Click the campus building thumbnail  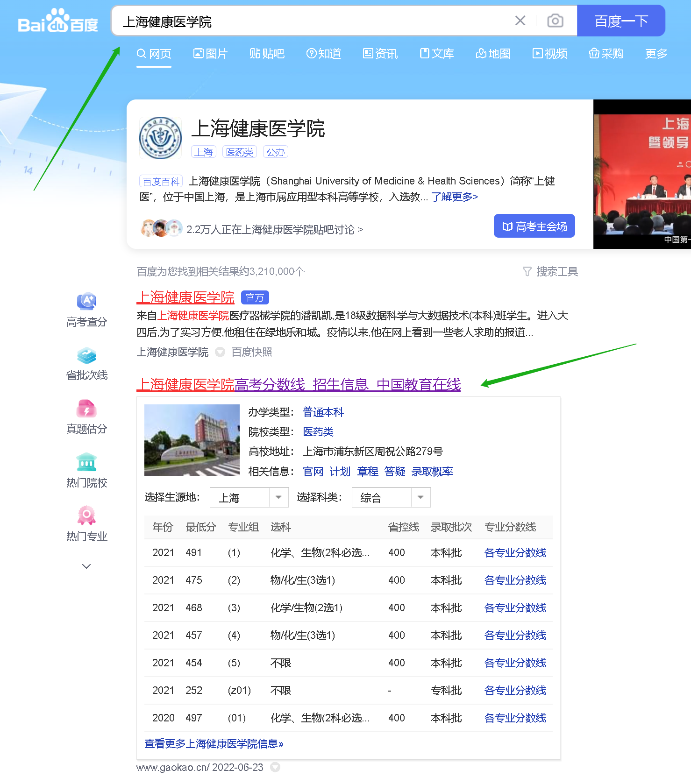pos(192,440)
